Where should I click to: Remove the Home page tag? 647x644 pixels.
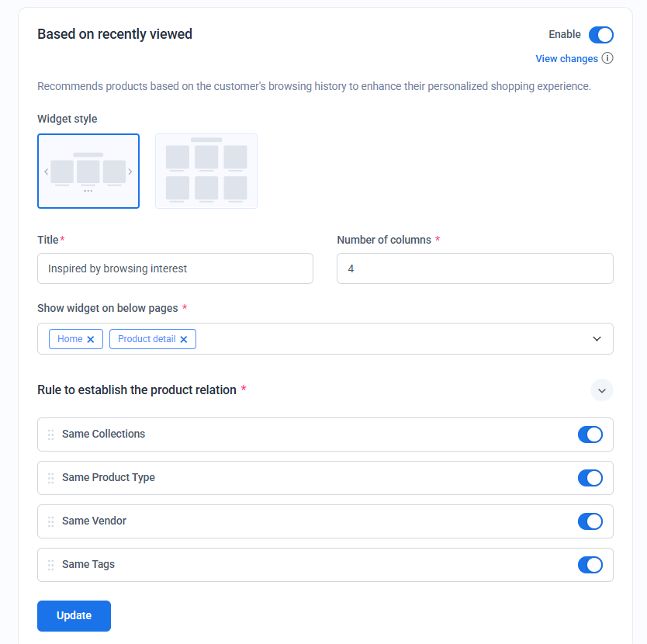[91, 339]
